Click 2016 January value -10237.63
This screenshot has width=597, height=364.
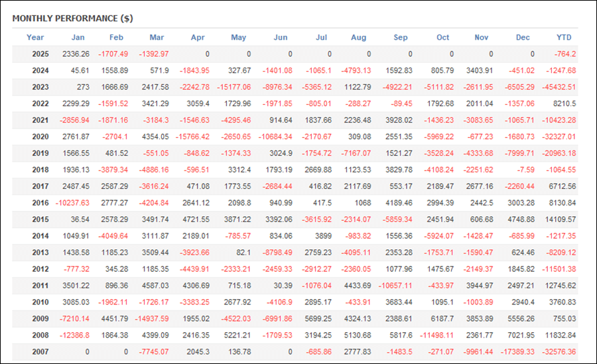click(x=72, y=203)
